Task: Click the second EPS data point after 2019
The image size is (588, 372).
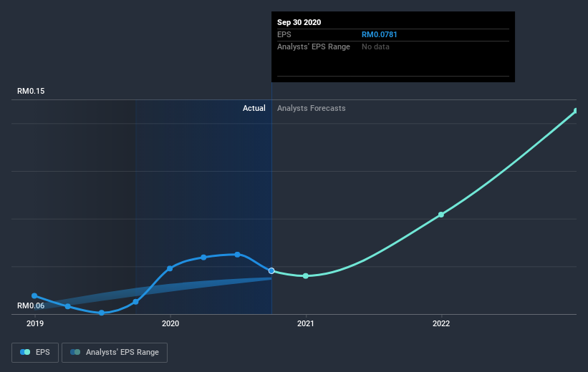Action: [x=68, y=306]
